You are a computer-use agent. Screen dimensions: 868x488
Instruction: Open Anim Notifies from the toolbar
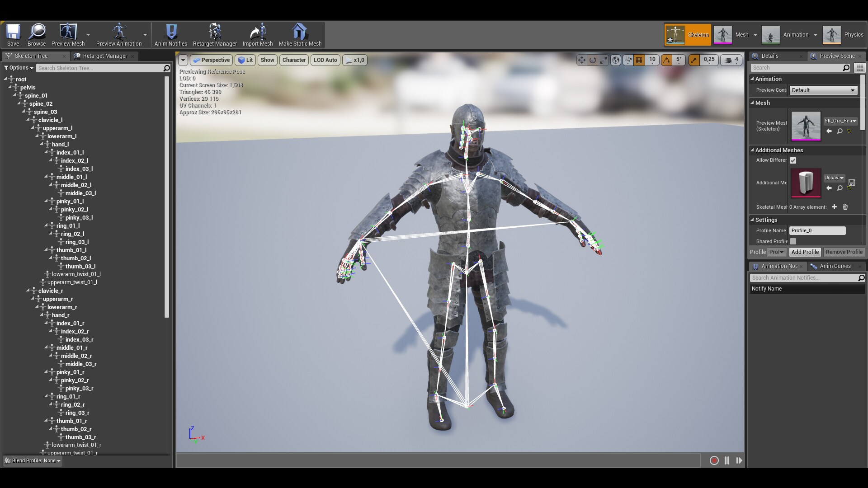171,34
